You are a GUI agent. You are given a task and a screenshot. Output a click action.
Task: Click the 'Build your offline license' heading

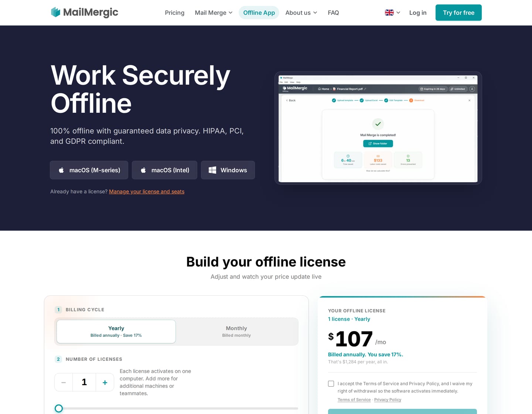tap(266, 262)
